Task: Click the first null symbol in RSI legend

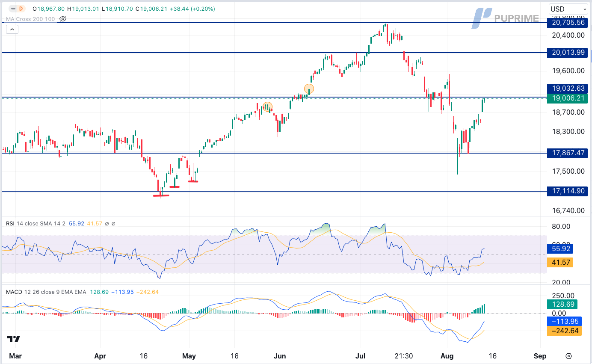Action: (107, 223)
